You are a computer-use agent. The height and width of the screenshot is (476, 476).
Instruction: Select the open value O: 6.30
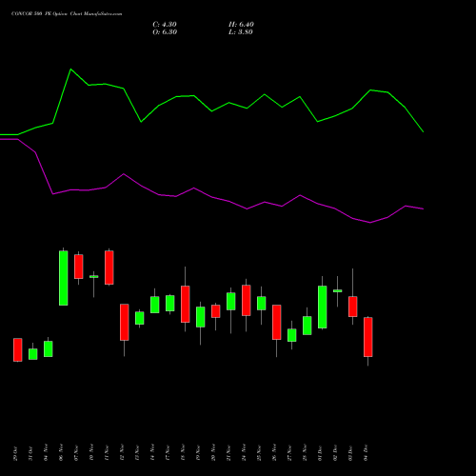[x=165, y=32]
